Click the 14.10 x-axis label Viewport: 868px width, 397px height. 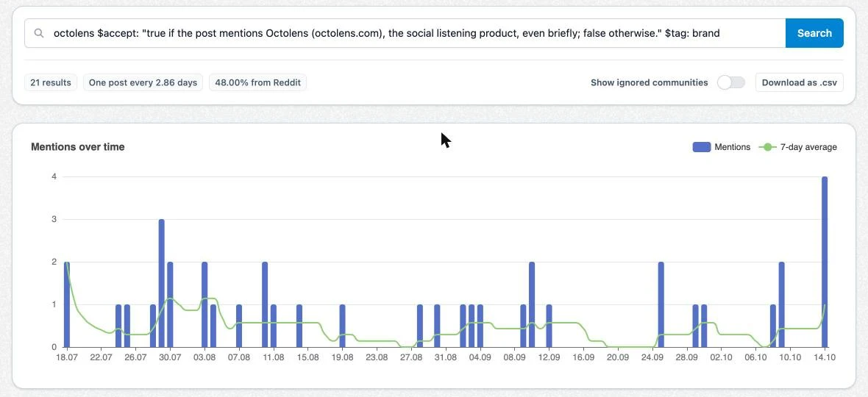pyautogui.click(x=825, y=358)
